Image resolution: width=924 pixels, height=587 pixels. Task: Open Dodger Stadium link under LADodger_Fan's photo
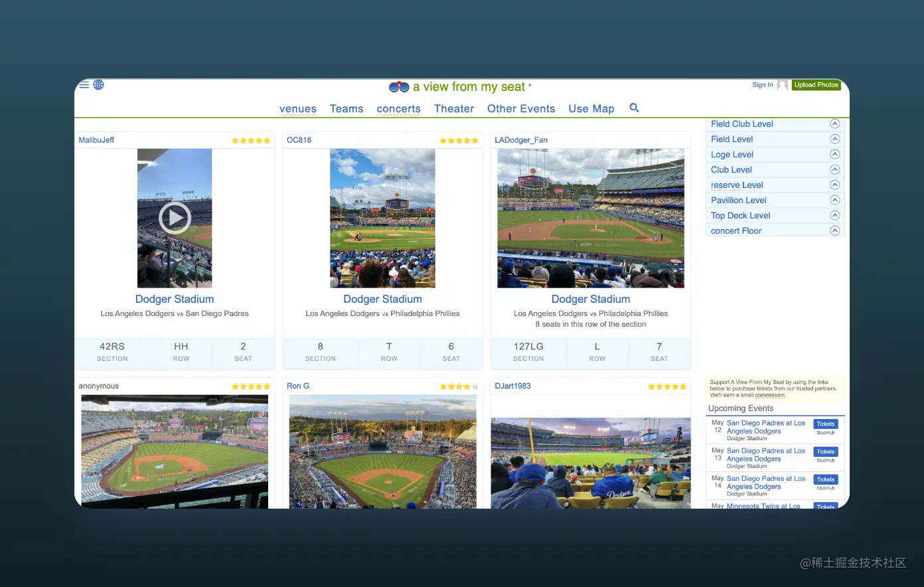point(591,299)
